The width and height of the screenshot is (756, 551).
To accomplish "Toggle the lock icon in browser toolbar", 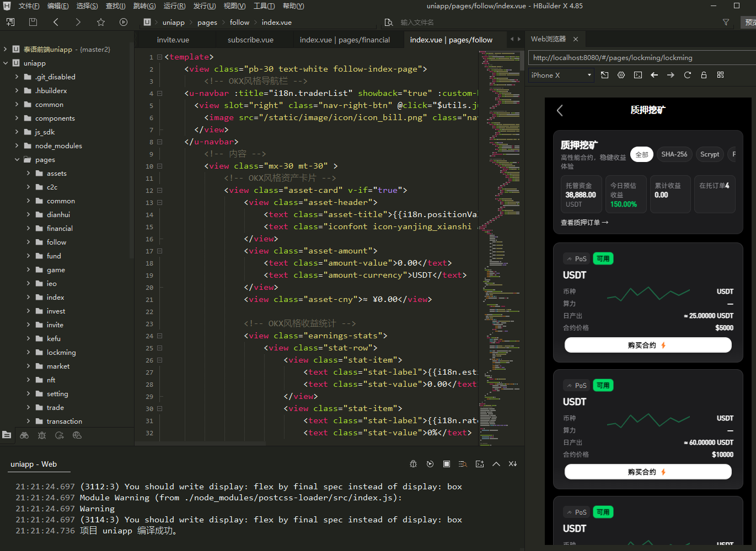I will point(704,75).
